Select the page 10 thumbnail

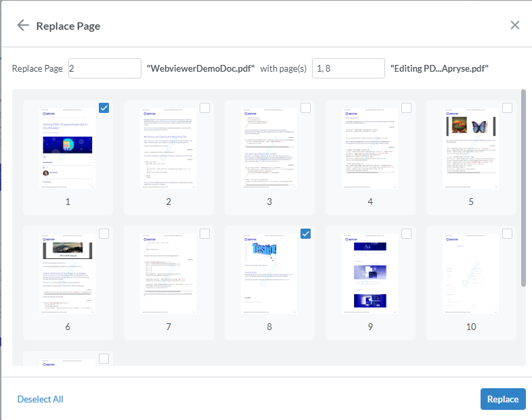[470, 273]
